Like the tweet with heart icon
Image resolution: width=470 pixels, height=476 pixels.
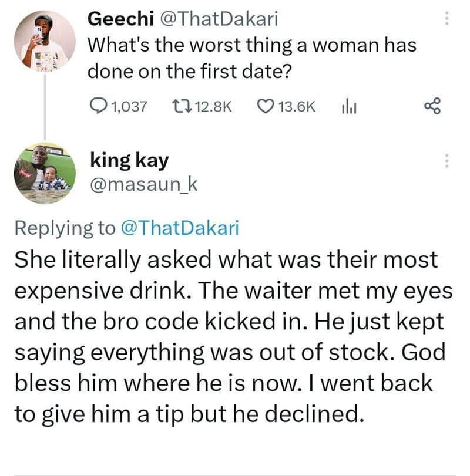(266, 106)
